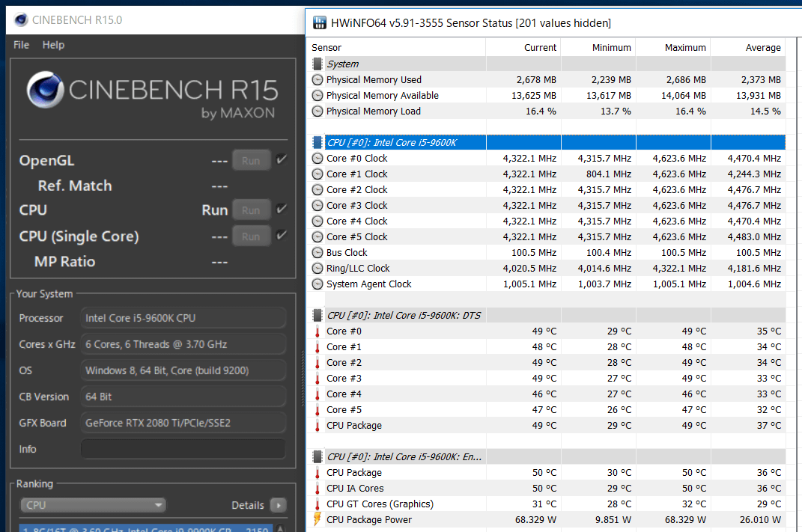Click the Bus Clock sensor icon
Image resolution: width=802 pixels, height=532 pixels.
point(318,253)
